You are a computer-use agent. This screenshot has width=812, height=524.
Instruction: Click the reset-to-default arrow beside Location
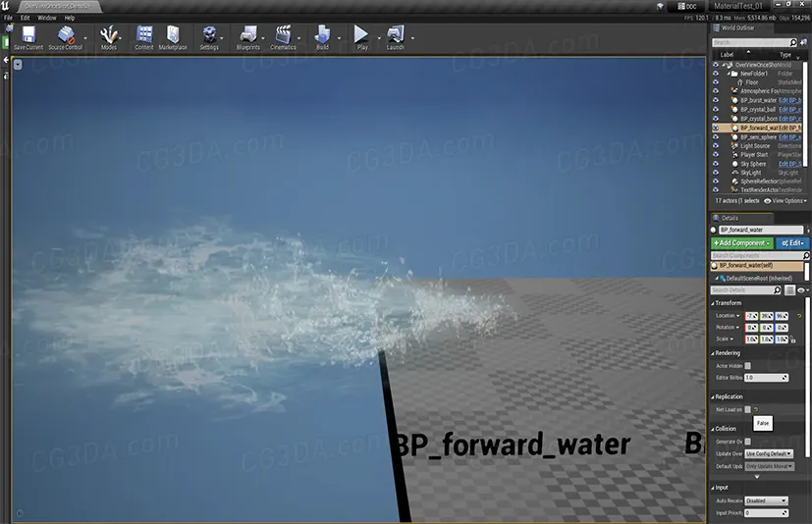799,315
